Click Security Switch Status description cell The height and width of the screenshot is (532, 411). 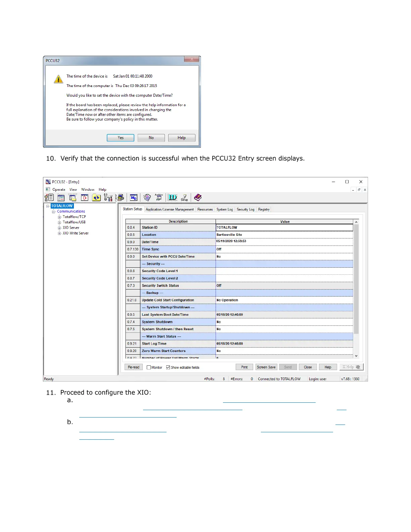point(178,286)
